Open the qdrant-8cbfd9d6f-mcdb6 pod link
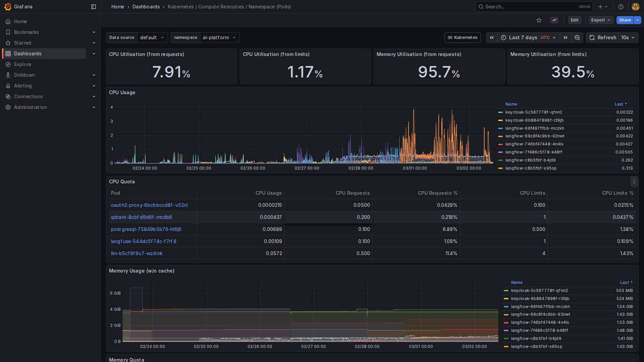The height and width of the screenshot is (362, 644). (141, 217)
